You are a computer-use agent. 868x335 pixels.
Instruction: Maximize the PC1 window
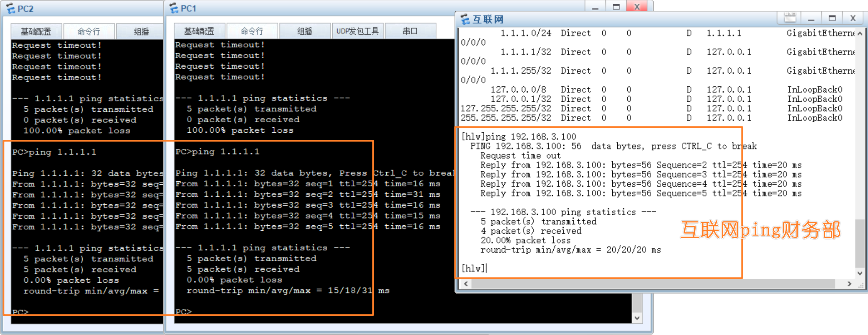(616, 6)
